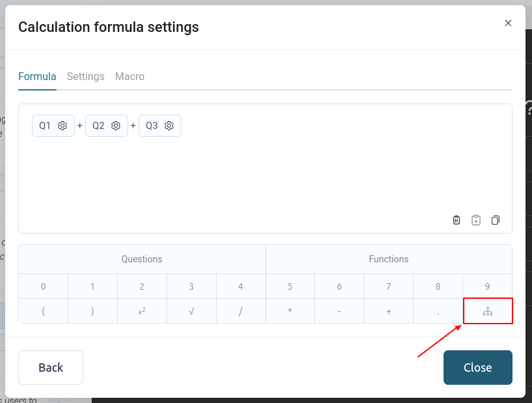Viewport: 532px width, 403px height.
Task: Open settings gear on Q1 chip
Action: 62,126
